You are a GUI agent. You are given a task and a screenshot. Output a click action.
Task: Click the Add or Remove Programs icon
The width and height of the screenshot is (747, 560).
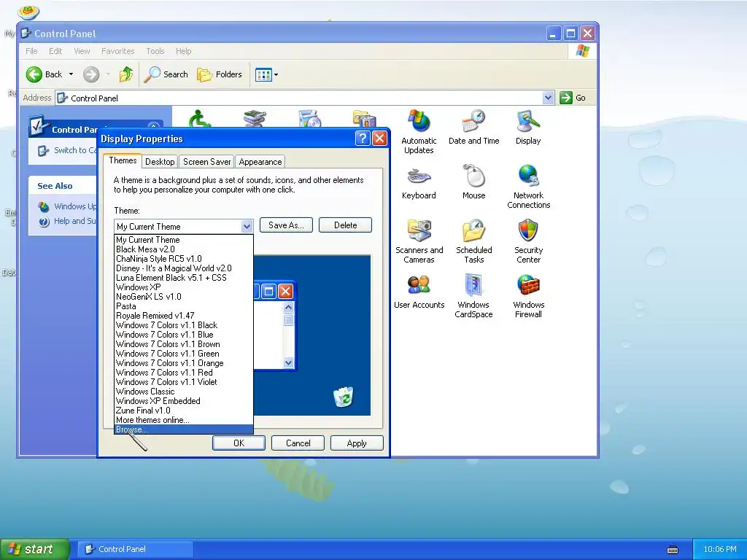pos(309,118)
